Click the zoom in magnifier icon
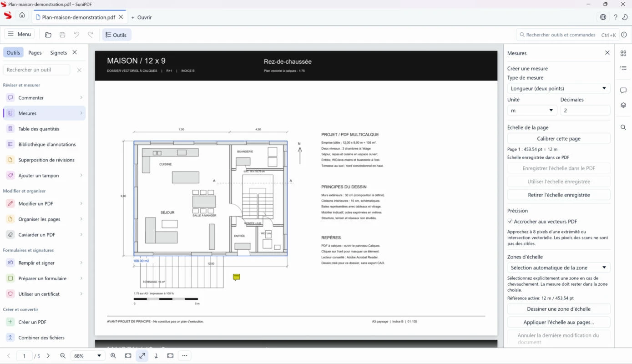The height and width of the screenshot is (364, 632). tap(113, 356)
